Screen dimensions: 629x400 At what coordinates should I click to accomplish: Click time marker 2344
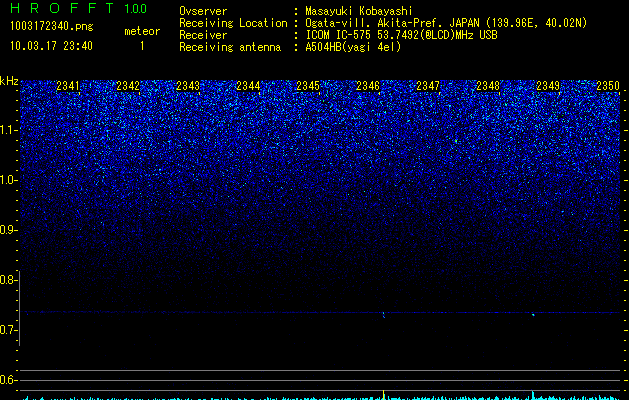pyautogui.click(x=248, y=86)
